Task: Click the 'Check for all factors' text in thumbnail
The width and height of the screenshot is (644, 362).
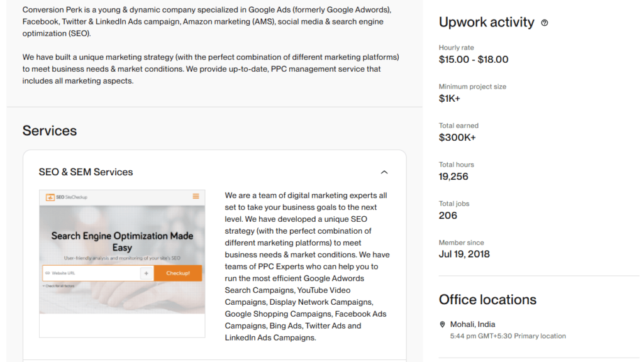Action: tap(58, 286)
